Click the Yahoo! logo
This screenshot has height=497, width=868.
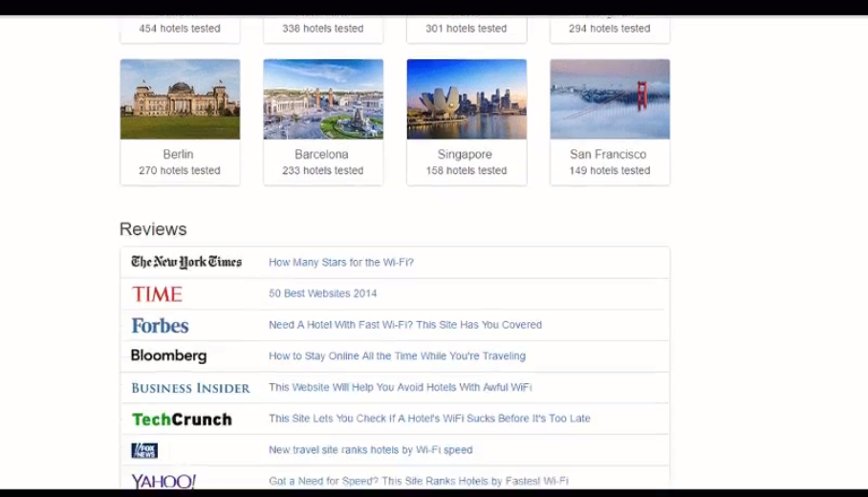(x=163, y=481)
